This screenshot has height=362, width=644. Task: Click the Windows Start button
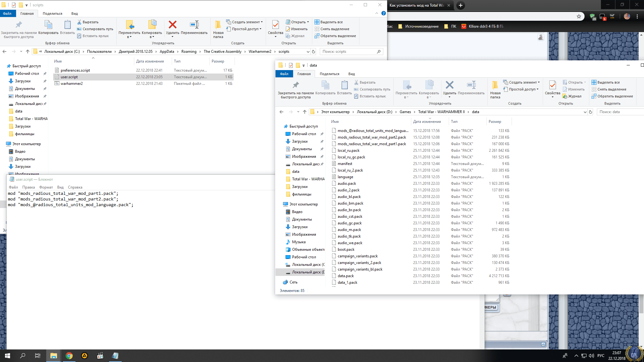pos(8,356)
